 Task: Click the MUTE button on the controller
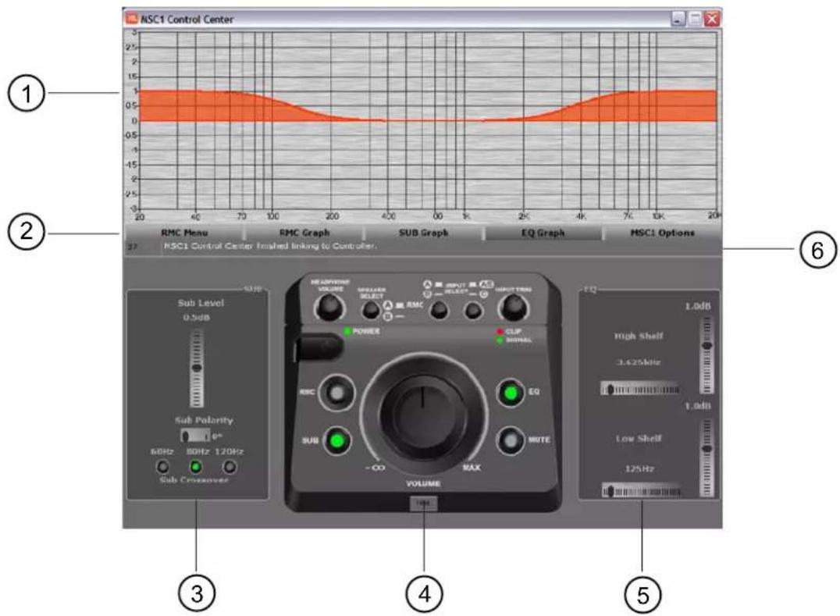click(x=511, y=440)
